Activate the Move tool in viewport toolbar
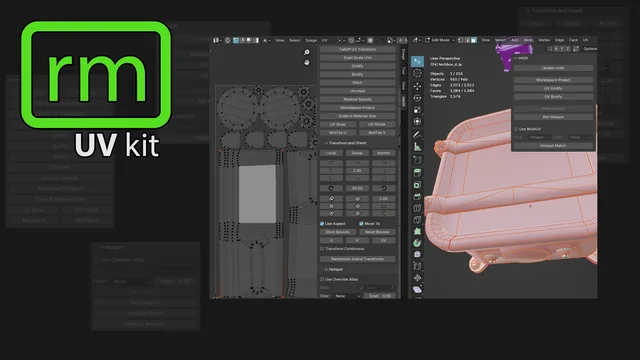The image size is (640, 360). [417, 86]
